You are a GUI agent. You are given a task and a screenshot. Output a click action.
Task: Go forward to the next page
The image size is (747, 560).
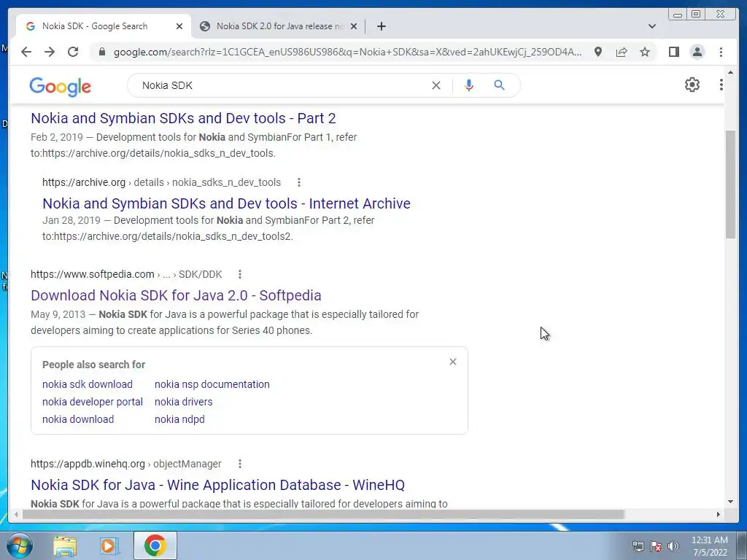(50, 52)
